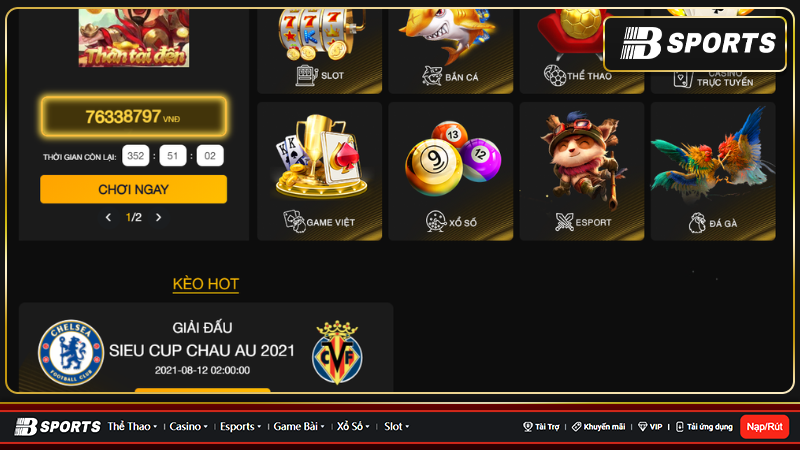Open the Game Việt cards and trophy tile
The image size is (800, 450).
(319, 171)
